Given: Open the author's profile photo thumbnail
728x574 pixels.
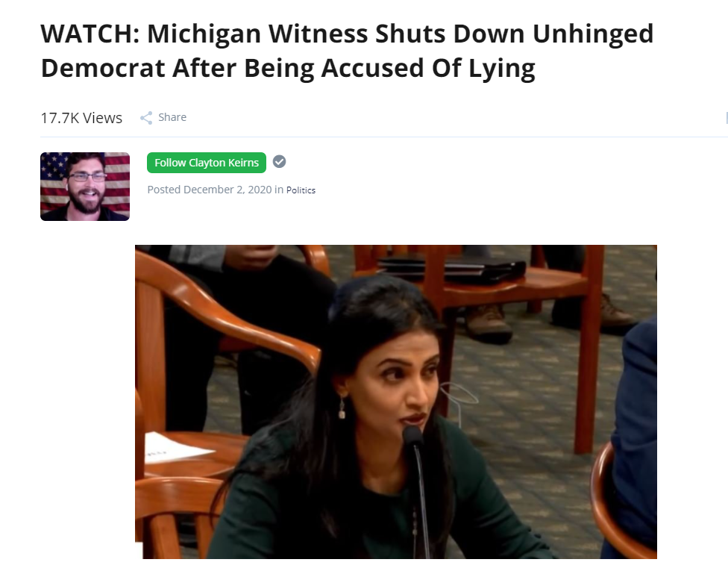Looking at the screenshot, I should pos(85,187).
